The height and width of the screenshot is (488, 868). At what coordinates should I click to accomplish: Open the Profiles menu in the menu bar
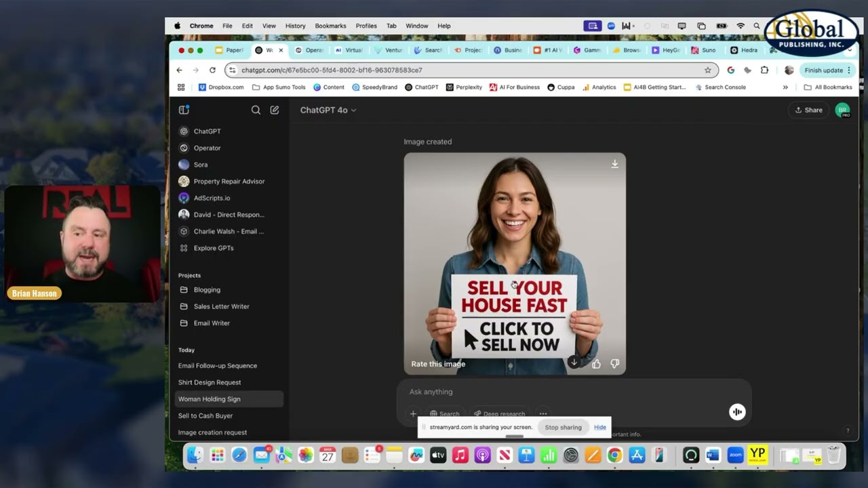(366, 26)
